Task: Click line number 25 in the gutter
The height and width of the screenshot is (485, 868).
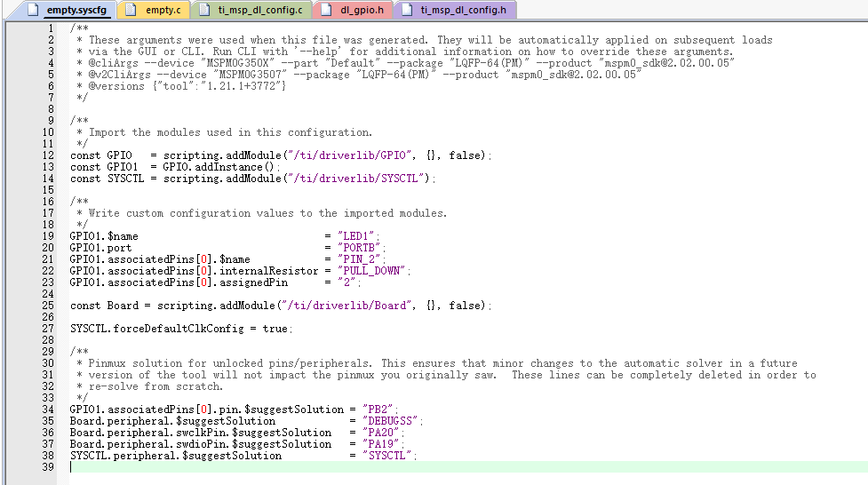Action: [48, 306]
